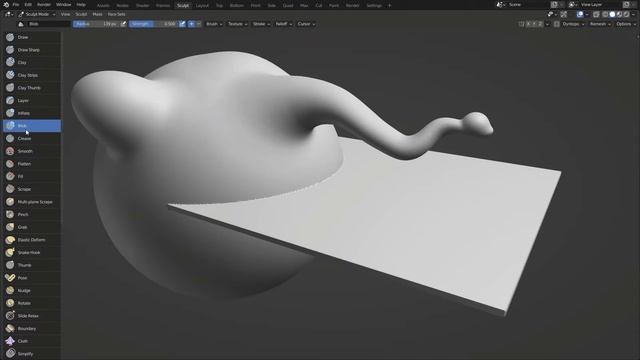Click the highlighted Blob brush
The width and height of the screenshot is (640, 360).
click(x=32, y=126)
